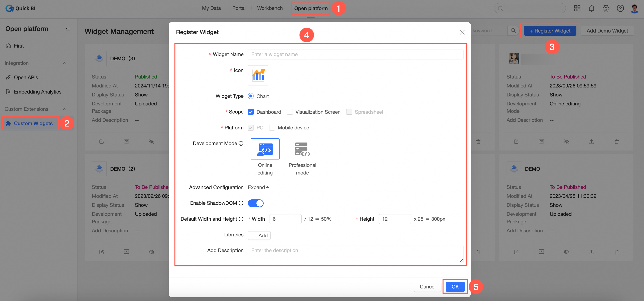This screenshot has width=644, height=301.
Task: Click the widget icon image in the dialog
Action: click(x=258, y=75)
